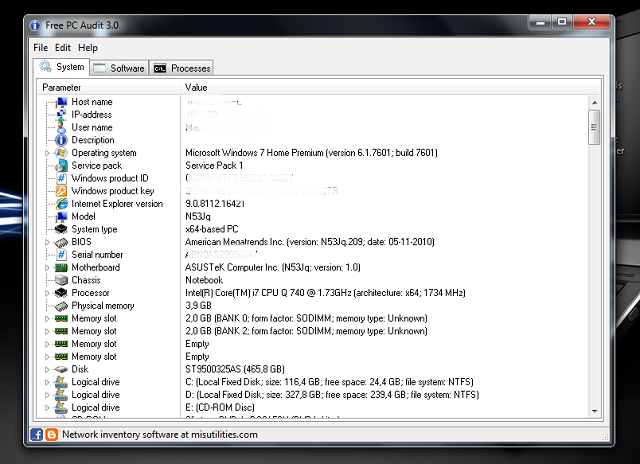Expand the Motherboard tree node
This screenshot has height=464, width=640.
click(47, 268)
